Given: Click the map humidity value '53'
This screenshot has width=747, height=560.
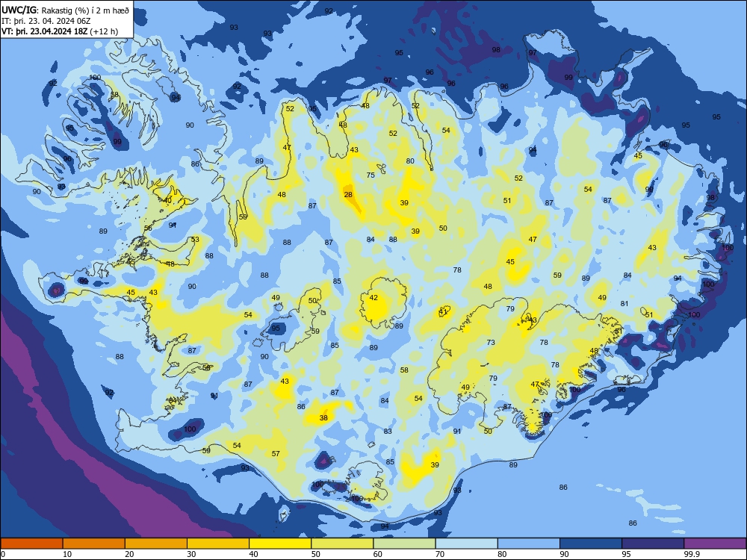Looking at the screenshot, I should [195, 239].
